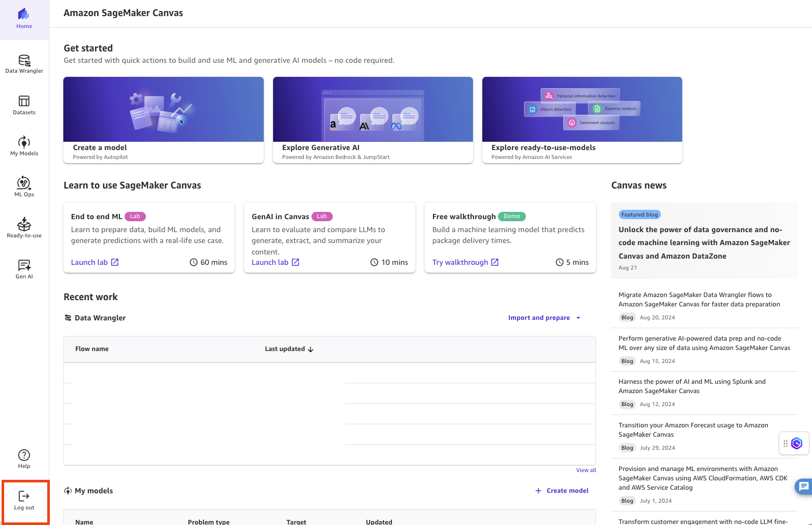Click the Blog tag dated July 1, 2024
Image resolution: width=812 pixels, height=525 pixels.
click(627, 501)
